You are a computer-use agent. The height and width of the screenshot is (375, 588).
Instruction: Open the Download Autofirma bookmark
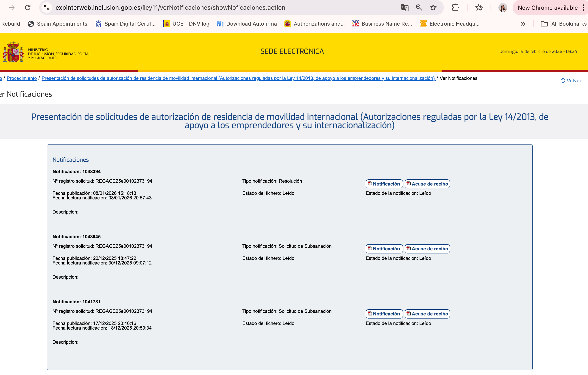click(247, 24)
